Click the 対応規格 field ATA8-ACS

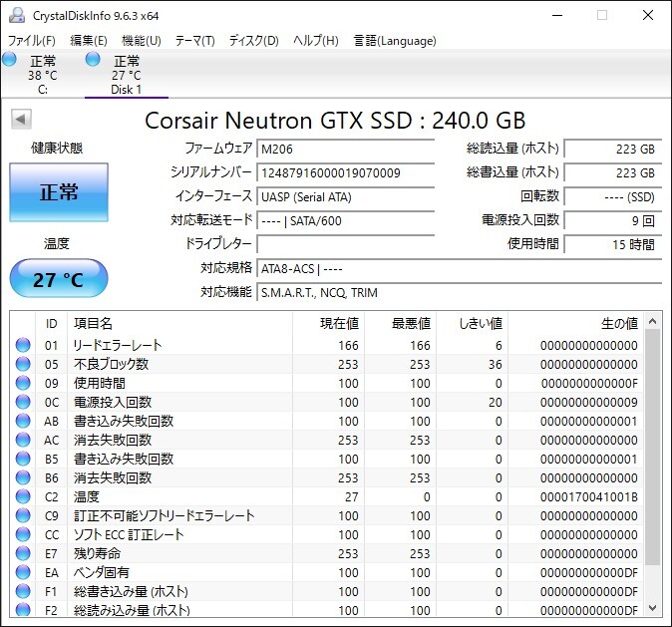(x=460, y=269)
